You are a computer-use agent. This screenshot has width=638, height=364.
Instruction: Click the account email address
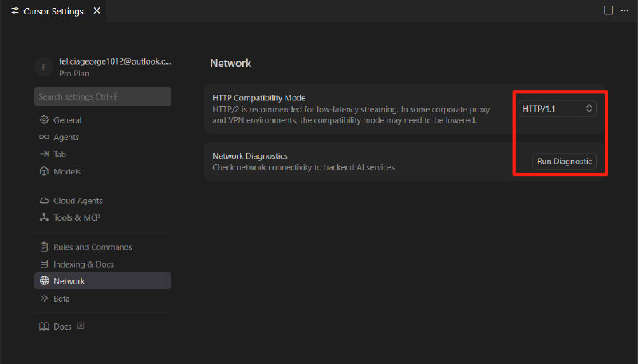[115, 61]
